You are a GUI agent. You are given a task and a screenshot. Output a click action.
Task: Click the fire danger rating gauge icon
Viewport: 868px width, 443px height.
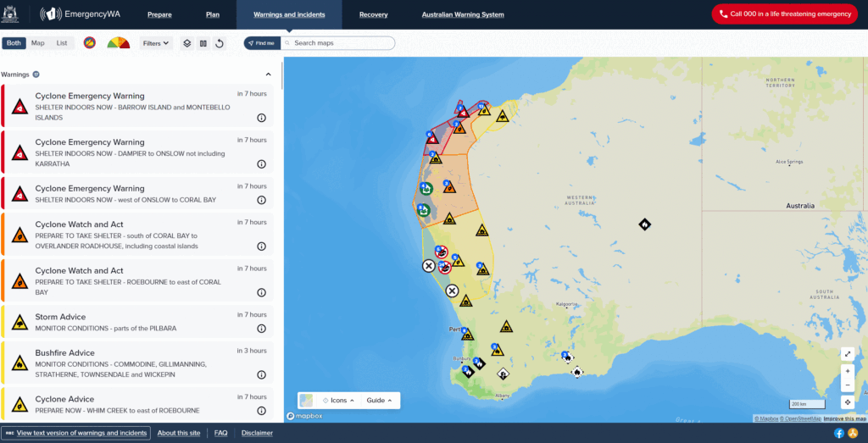click(x=120, y=43)
